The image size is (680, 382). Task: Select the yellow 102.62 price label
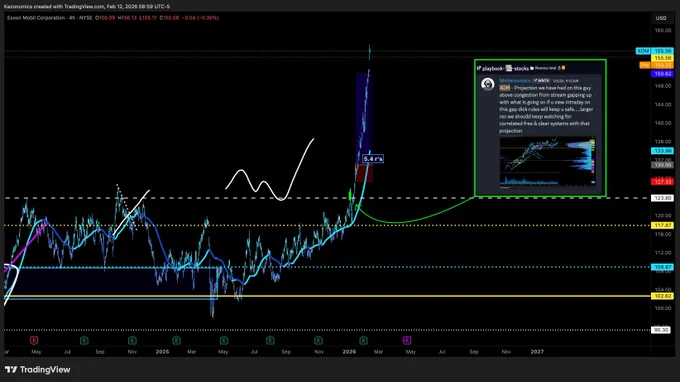(663, 296)
